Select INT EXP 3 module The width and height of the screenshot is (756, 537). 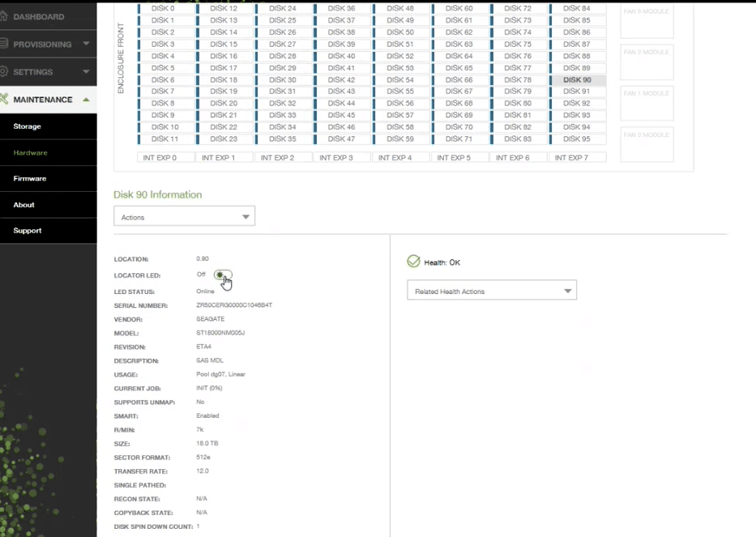(x=342, y=158)
